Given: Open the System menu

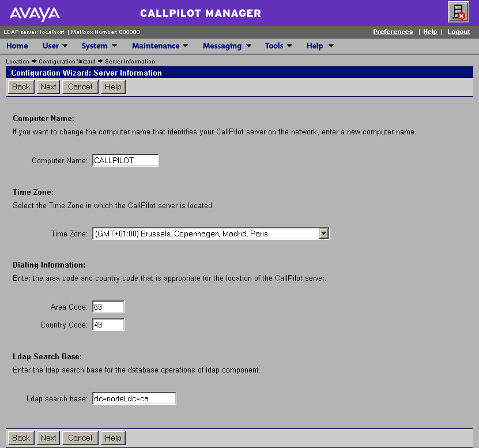Looking at the screenshot, I should pyautogui.click(x=95, y=46).
